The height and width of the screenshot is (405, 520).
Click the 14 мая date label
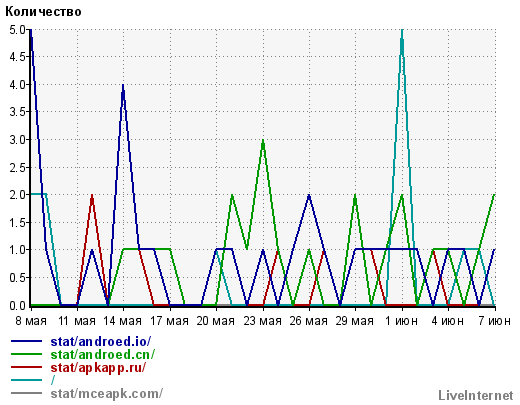(122, 321)
